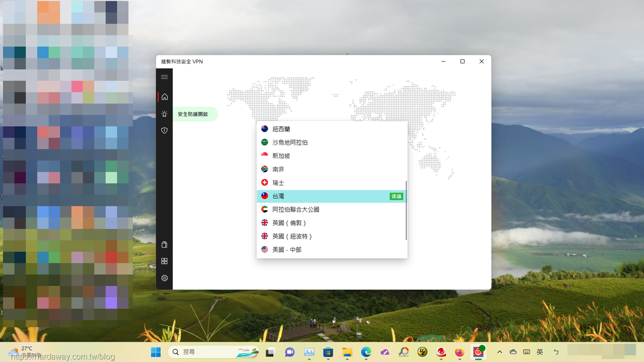
Task: Click the New Zealand flag icon
Action: (x=265, y=129)
